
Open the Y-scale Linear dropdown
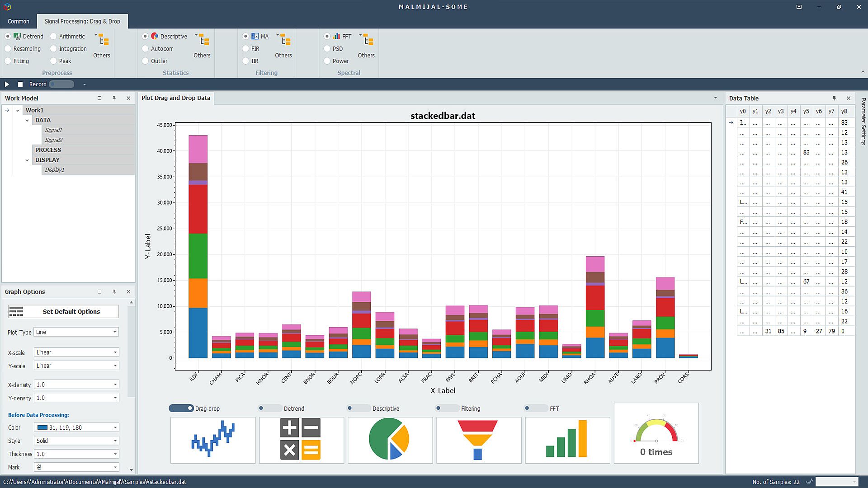[76, 366]
